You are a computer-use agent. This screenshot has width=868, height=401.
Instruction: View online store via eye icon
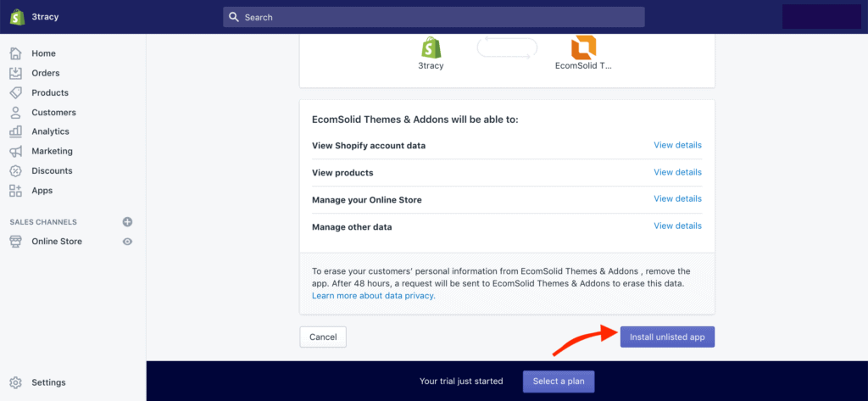pyautogui.click(x=127, y=242)
